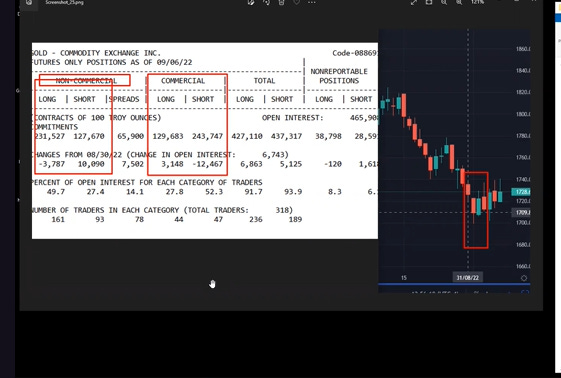
Task: Click the 437,317 total short value
Action: (286, 136)
